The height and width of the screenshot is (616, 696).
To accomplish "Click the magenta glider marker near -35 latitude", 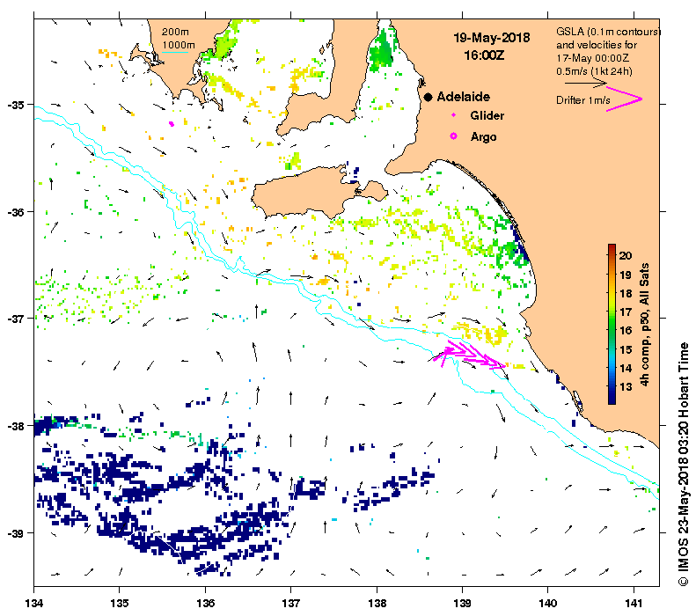I will 172,124.
